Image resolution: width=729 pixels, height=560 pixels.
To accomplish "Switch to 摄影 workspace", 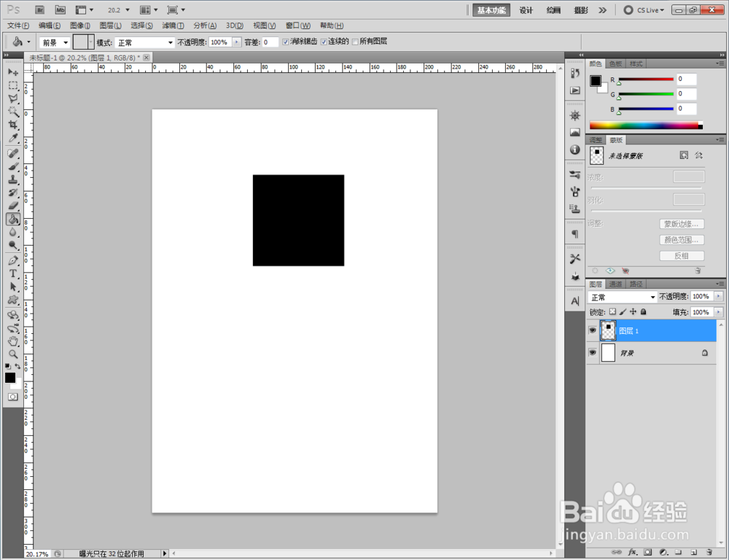I will [x=581, y=9].
